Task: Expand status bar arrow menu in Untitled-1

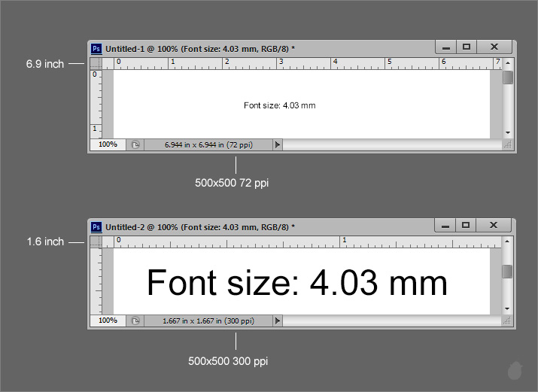Action: coord(278,144)
